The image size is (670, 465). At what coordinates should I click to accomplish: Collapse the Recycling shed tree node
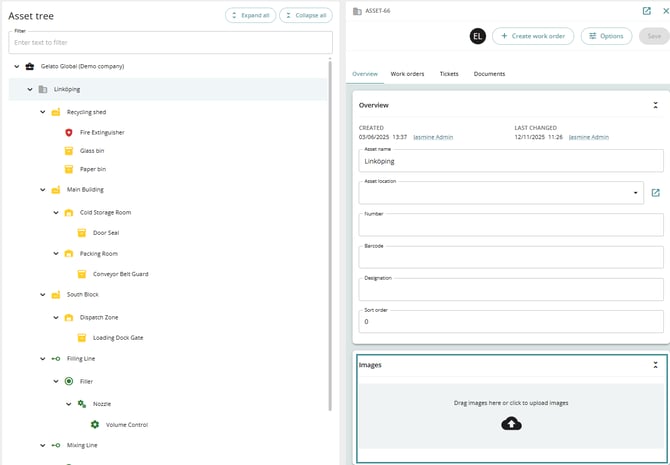pos(43,112)
